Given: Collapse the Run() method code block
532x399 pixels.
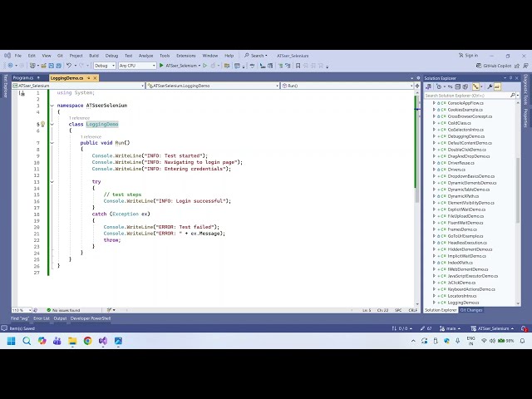Looking at the screenshot, I should click(52, 143).
